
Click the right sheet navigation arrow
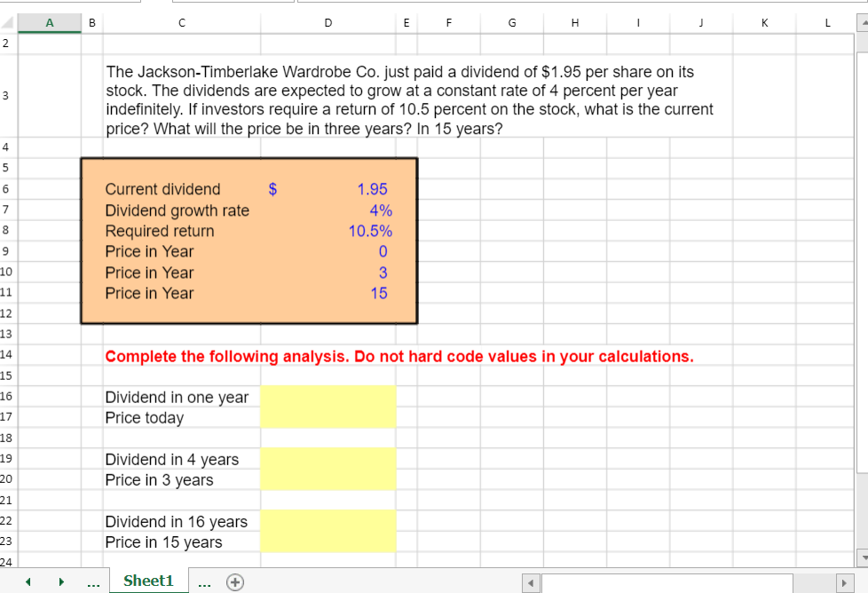pos(60,581)
